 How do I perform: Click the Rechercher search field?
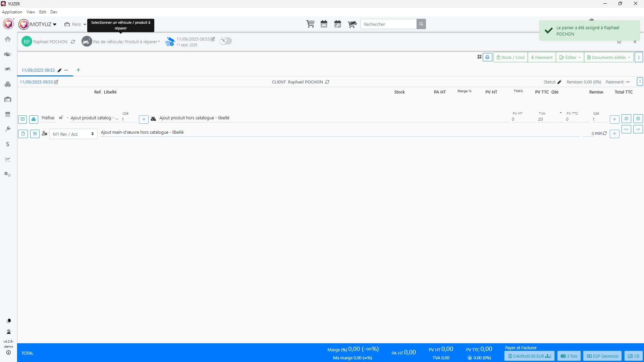coord(388,24)
